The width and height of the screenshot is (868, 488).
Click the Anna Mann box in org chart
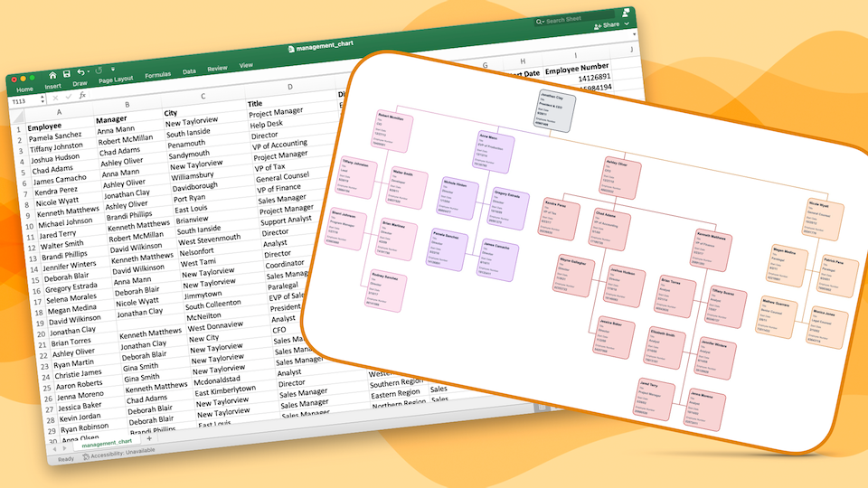[x=495, y=152]
